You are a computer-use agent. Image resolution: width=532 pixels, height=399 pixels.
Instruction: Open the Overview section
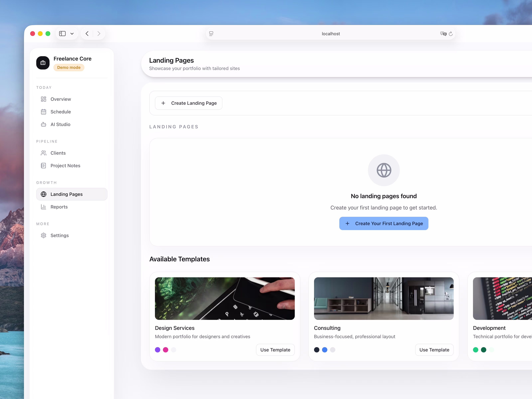pos(61,99)
